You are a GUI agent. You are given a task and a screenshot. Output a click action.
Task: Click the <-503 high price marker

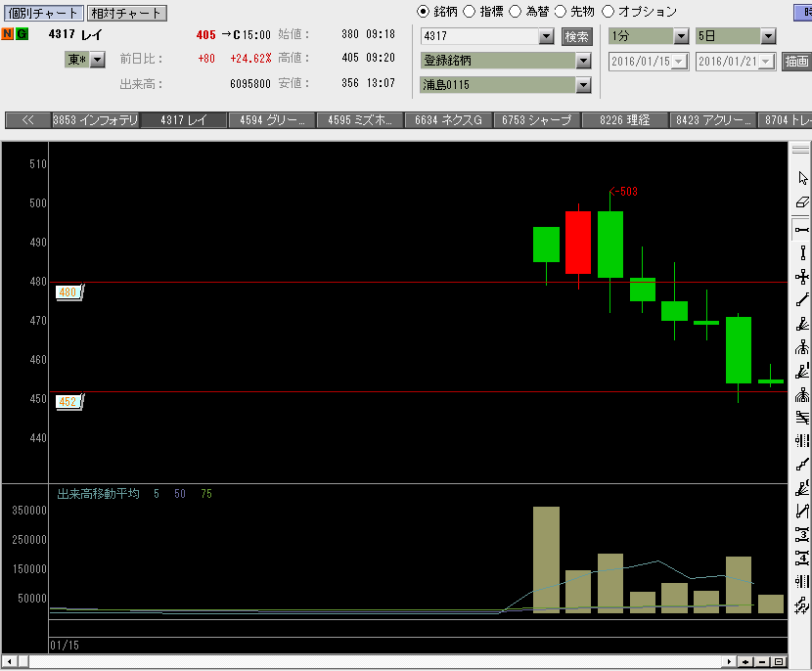(623, 192)
